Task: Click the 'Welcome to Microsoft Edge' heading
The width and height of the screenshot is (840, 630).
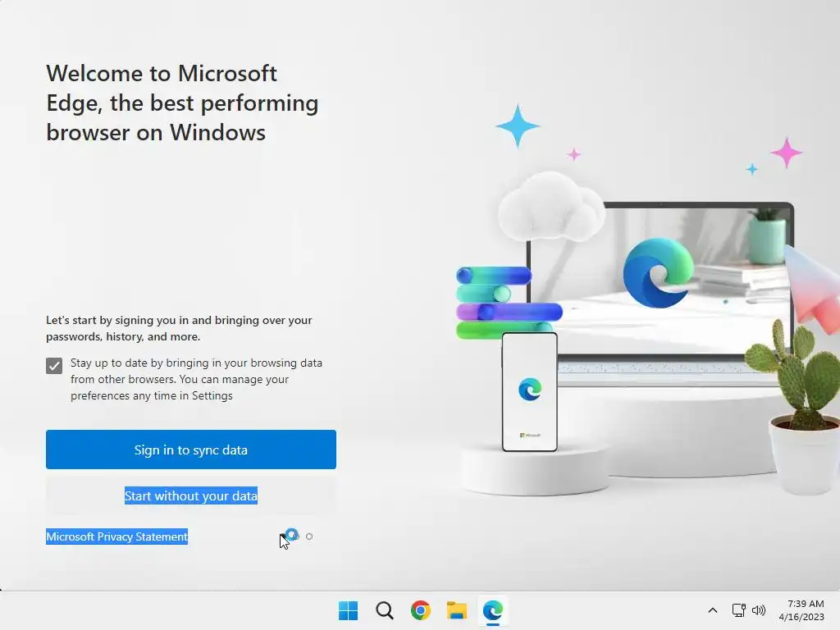Action: pyautogui.click(x=182, y=103)
